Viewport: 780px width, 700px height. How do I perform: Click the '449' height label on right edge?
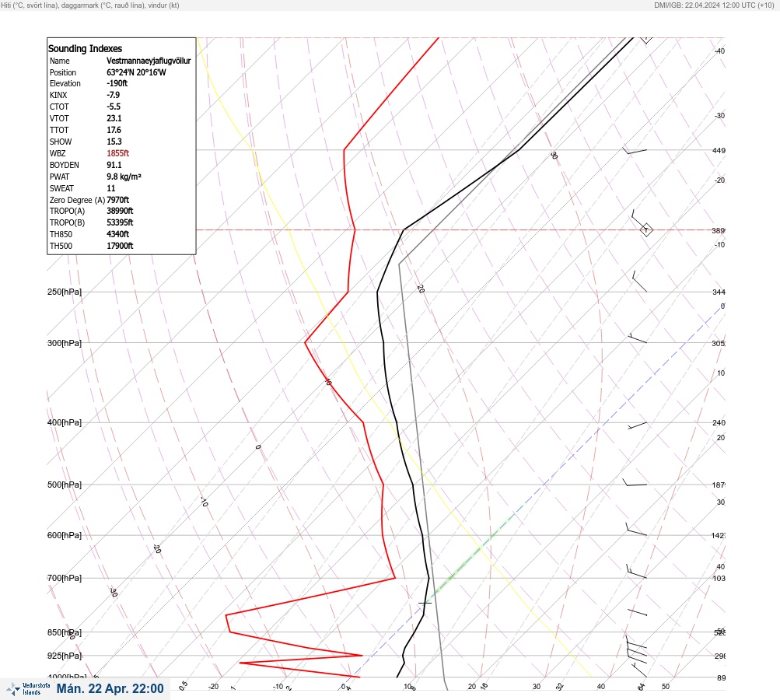coord(719,150)
